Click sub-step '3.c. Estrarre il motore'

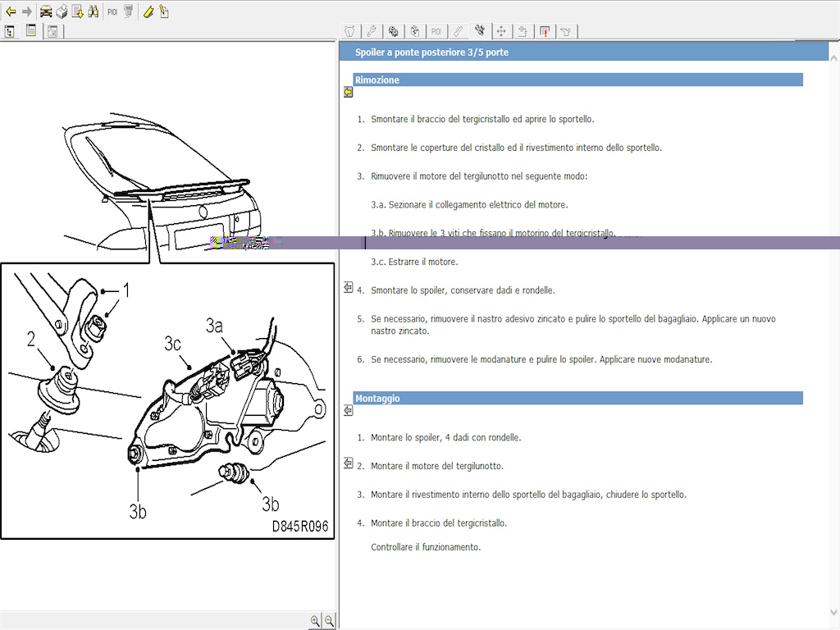414,262
